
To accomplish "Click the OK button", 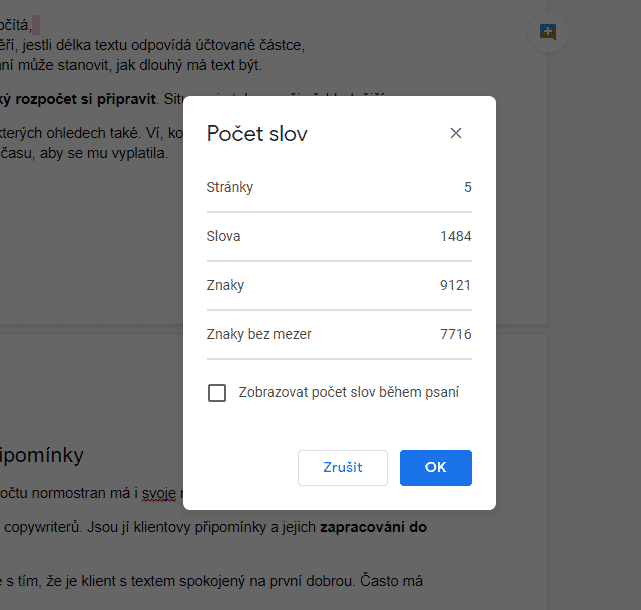I will pyautogui.click(x=436, y=468).
